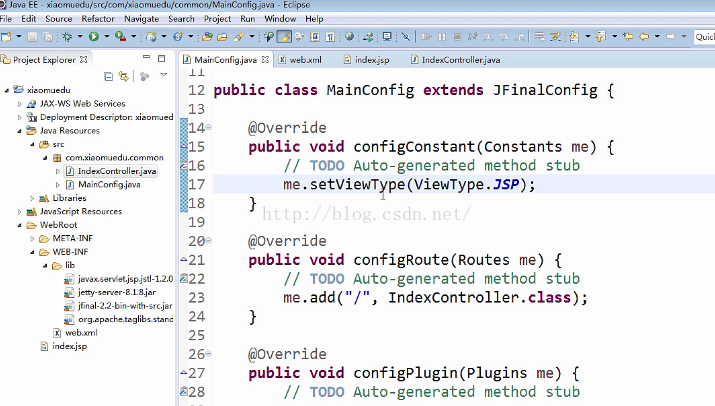Click the New Dynamic Web Project icon

(151, 36)
